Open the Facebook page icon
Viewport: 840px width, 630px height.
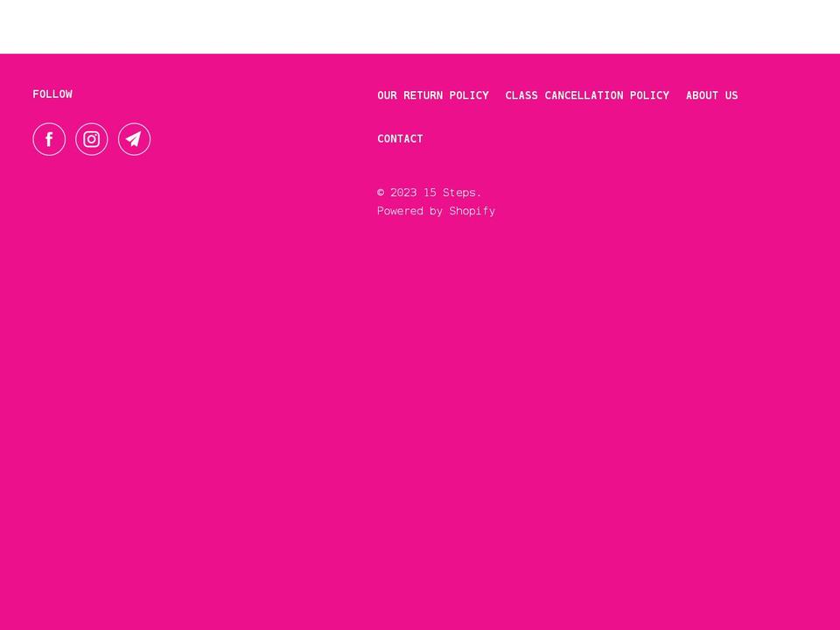tap(49, 139)
